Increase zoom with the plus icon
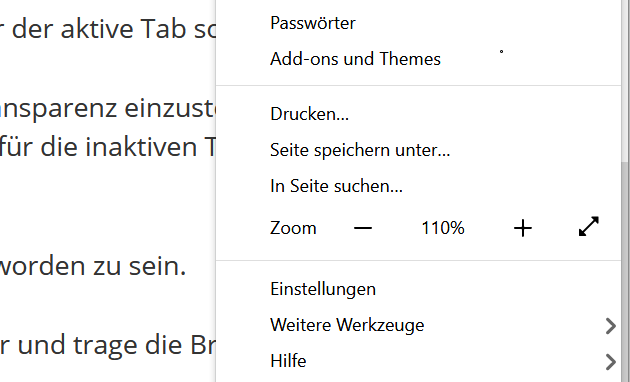Image resolution: width=630 pixels, height=382 pixels. pyautogui.click(x=523, y=228)
